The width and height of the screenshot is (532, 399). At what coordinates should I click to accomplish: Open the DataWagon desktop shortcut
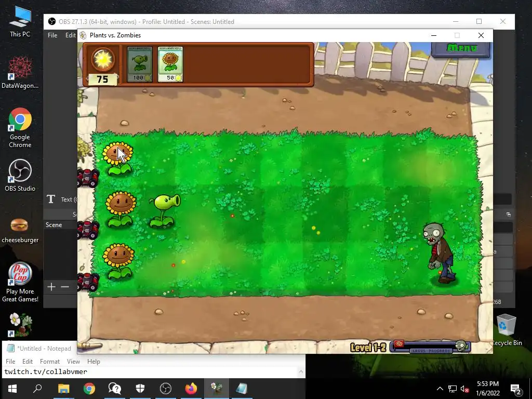(20, 73)
